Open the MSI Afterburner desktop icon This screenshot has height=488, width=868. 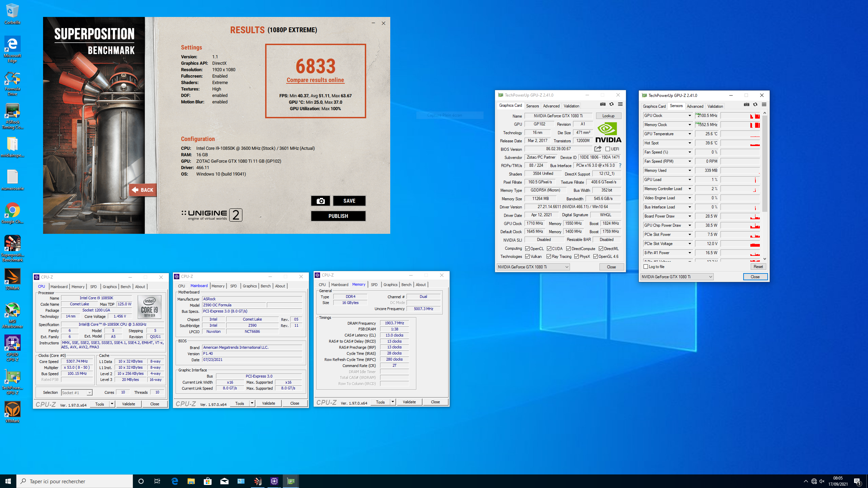coord(12,315)
